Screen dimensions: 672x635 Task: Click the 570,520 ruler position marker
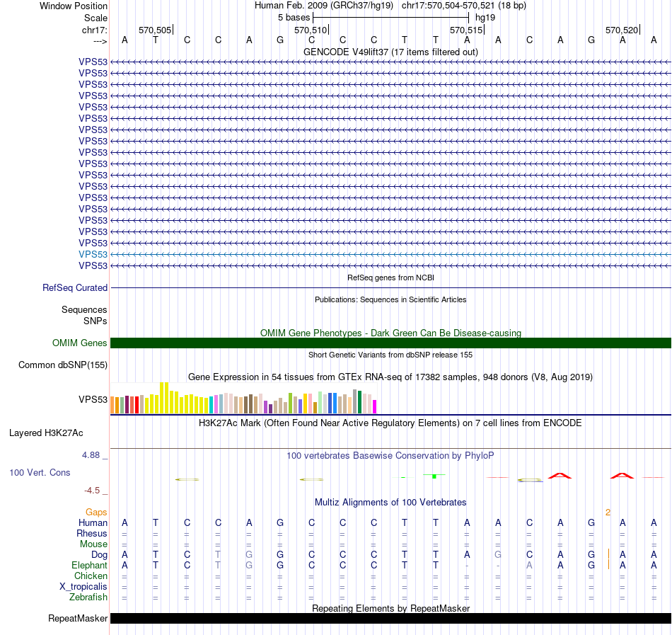(x=622, y=30)
